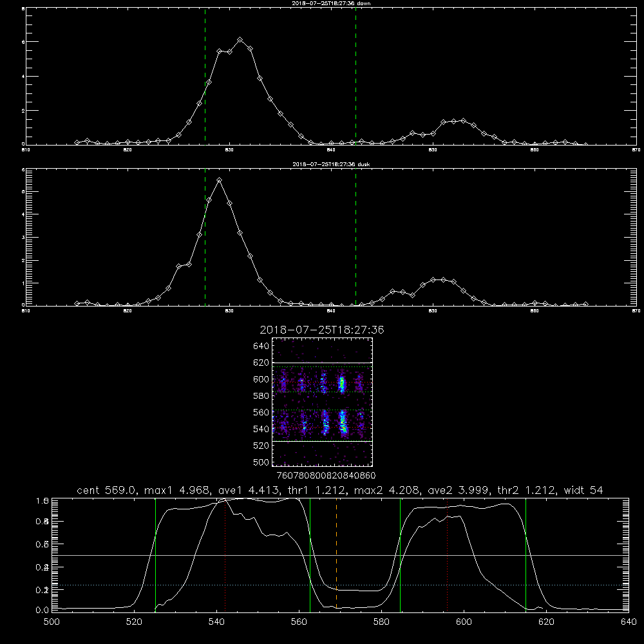The height and width of the screenshot is (644, 644).
Task: Select the 'max1 4.968' value
Action: pyautogui.click(x=178, y=490)
